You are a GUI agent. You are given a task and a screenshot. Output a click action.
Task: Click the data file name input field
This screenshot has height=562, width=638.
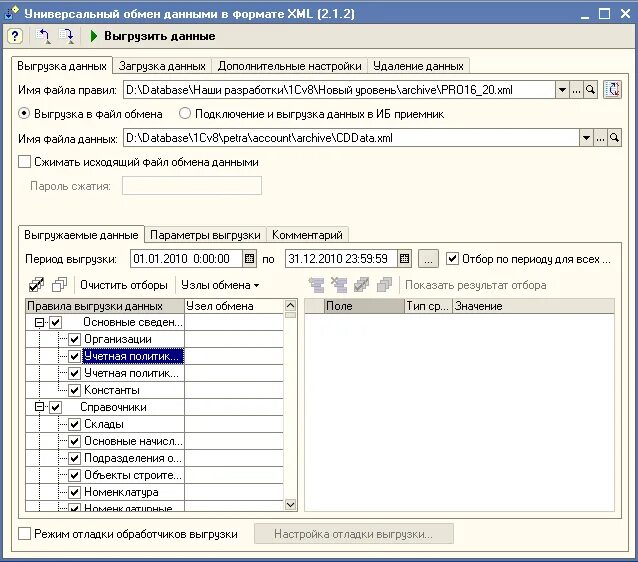coord(351,138)
